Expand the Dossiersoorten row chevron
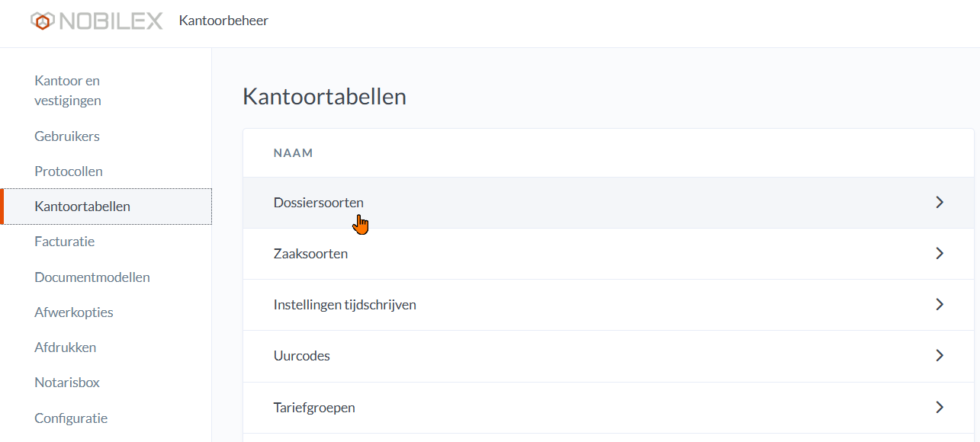 point(940,203)
